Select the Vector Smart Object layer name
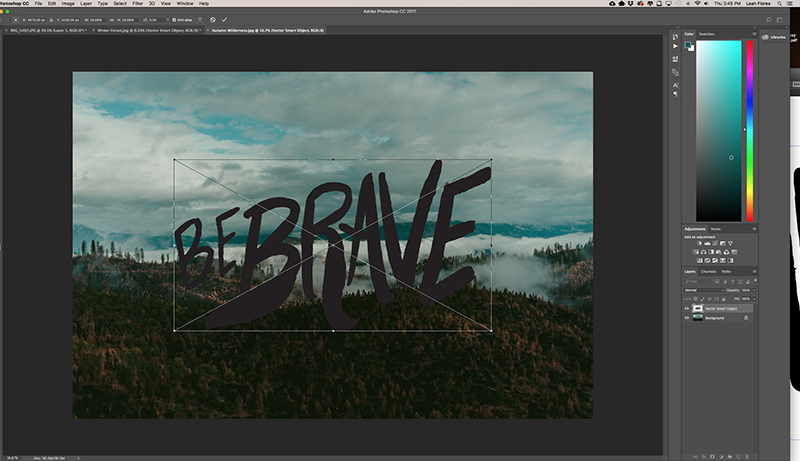800x461 pixels. (x=721, y=309)
